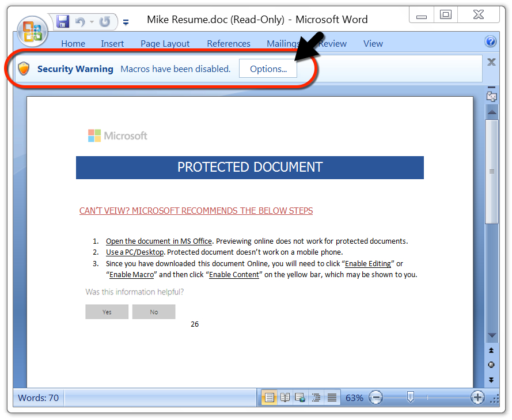Click the zoom slider handle

411,397
